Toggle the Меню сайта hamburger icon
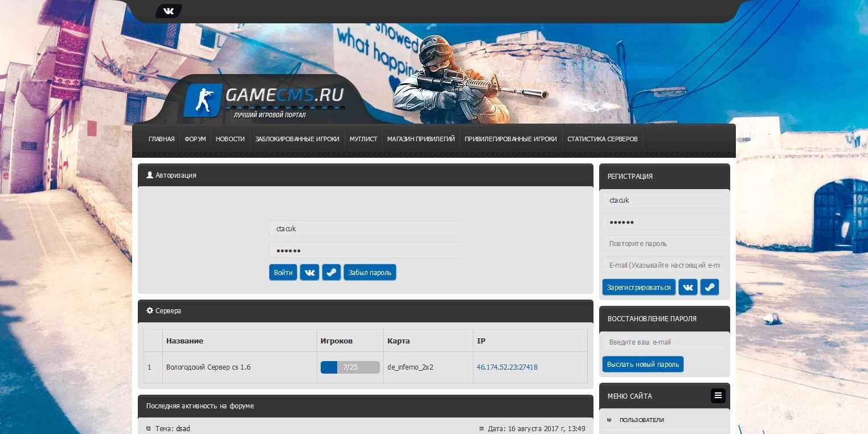868x434 pixels. point(718,395)
